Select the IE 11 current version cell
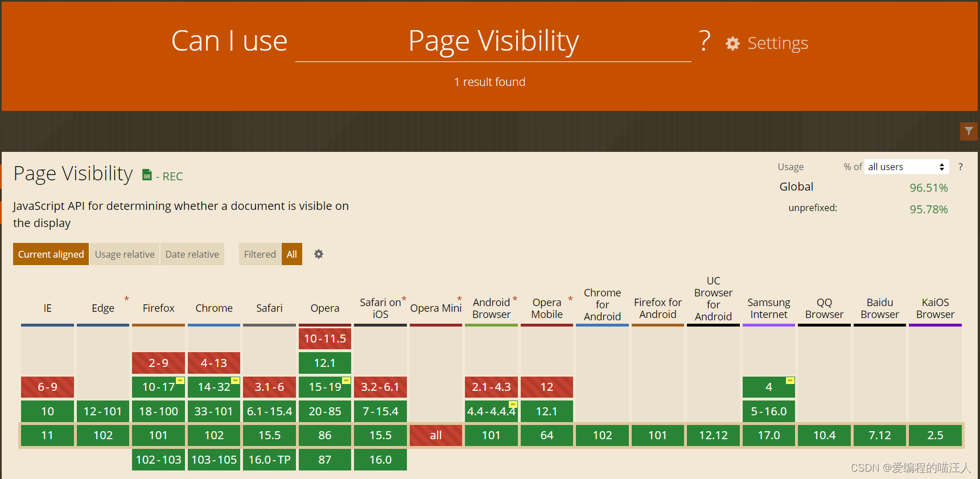 47,435
